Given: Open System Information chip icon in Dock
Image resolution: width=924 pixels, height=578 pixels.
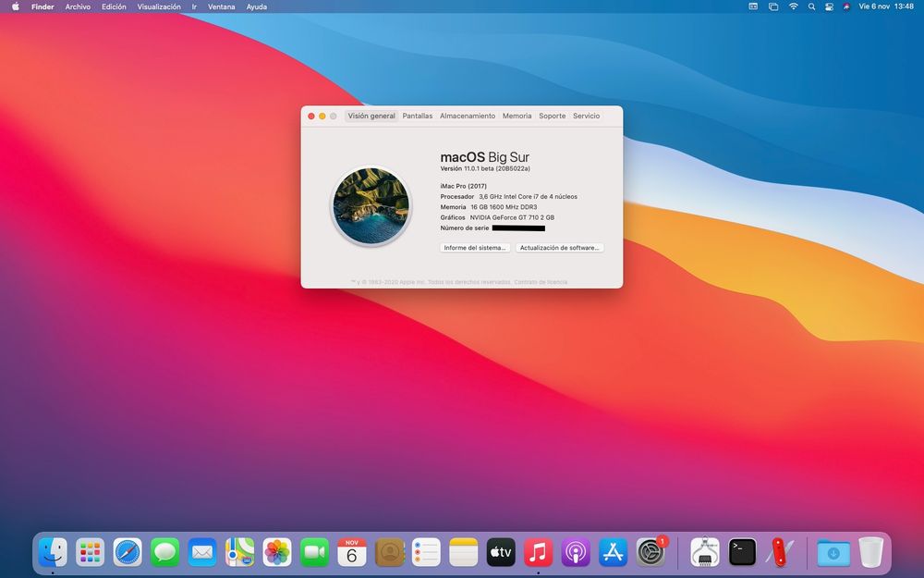Looking at the screenshot, I should point(705,553).
